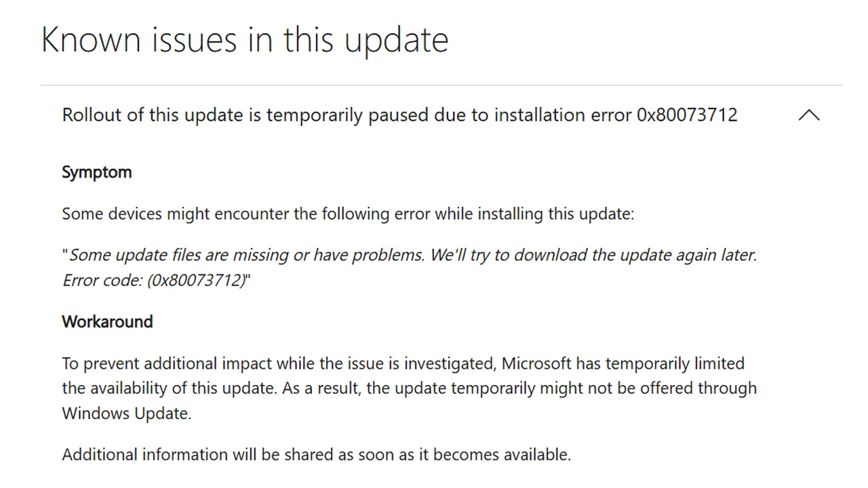Click the upward chevron on the issue row

[x=808, y=115]
